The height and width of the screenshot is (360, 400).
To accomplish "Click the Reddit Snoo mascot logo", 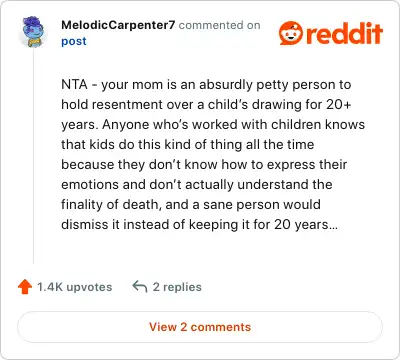I will pyautogui.click(x=291, y=33).
